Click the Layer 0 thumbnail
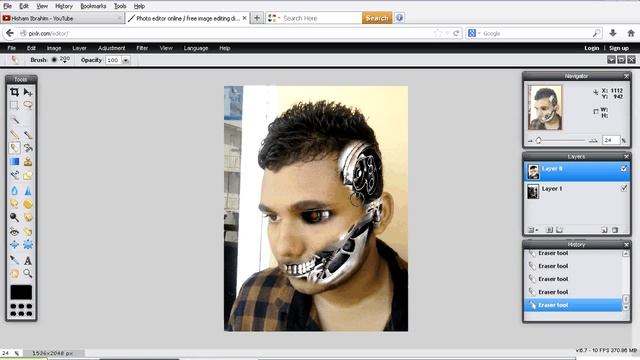Image resolution: width=640 pixels, height=360 pixels. pos(533,172)
